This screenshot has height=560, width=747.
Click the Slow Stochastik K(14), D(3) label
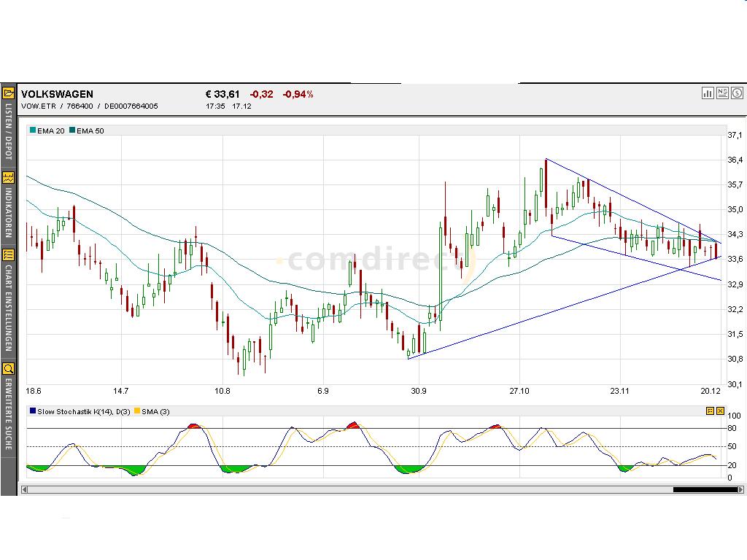pyautogui.click(x=84, y=411)
